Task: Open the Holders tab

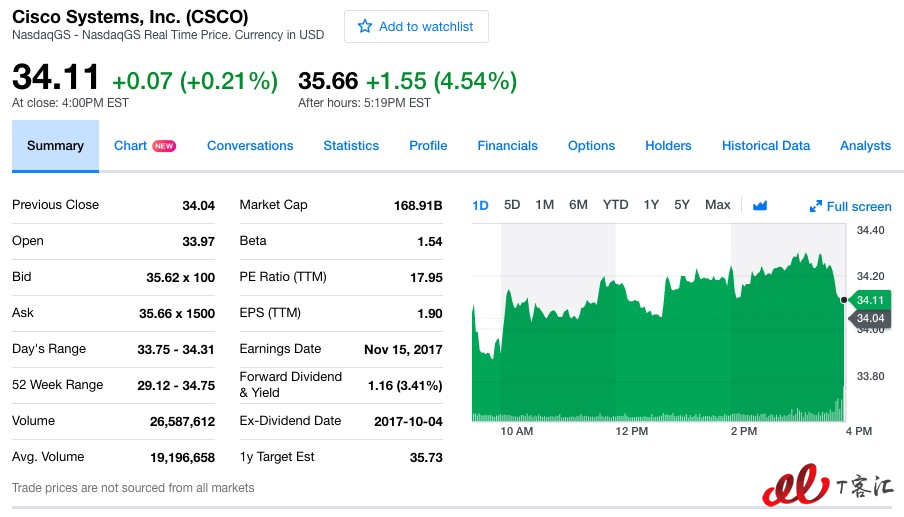Action: tap(668, 146)
